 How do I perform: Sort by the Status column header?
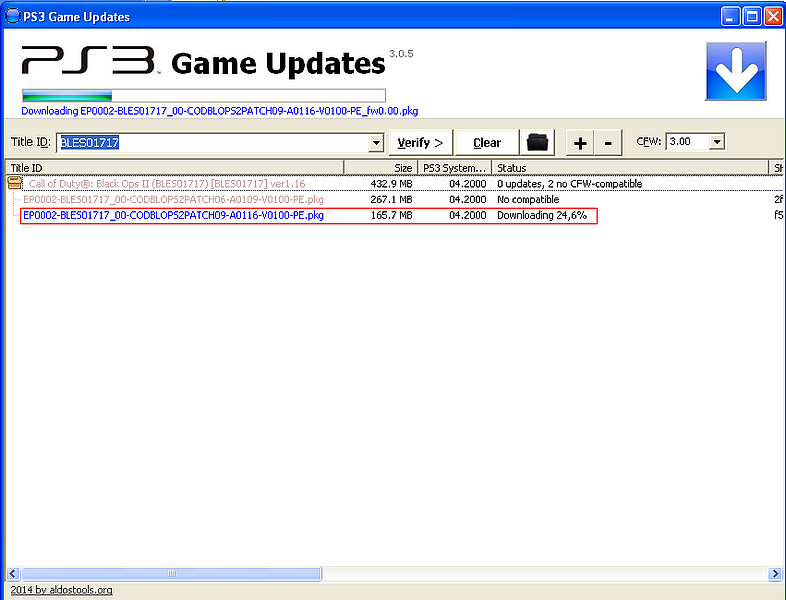[630, 168]
